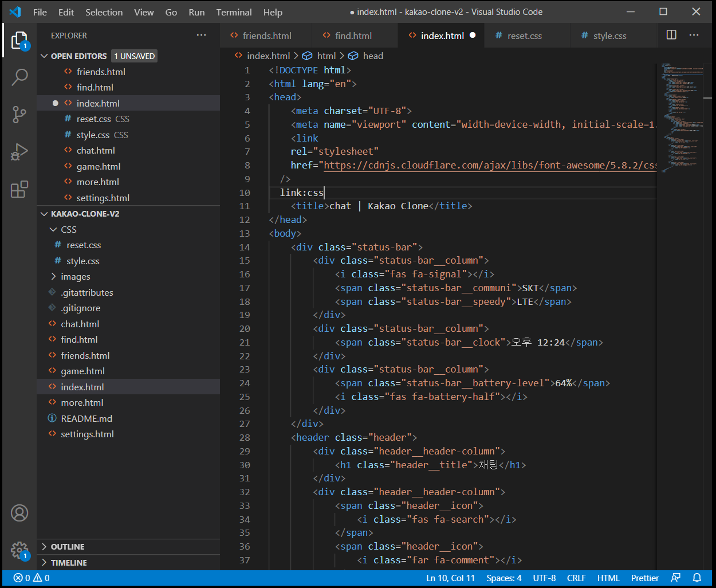Open the Extensions view icon

coord(19,189)
